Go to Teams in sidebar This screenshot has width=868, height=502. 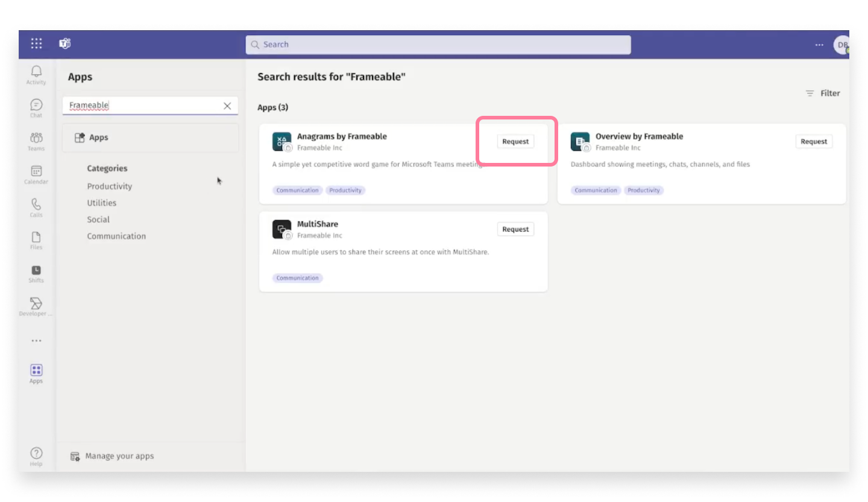tap(36, 141)
